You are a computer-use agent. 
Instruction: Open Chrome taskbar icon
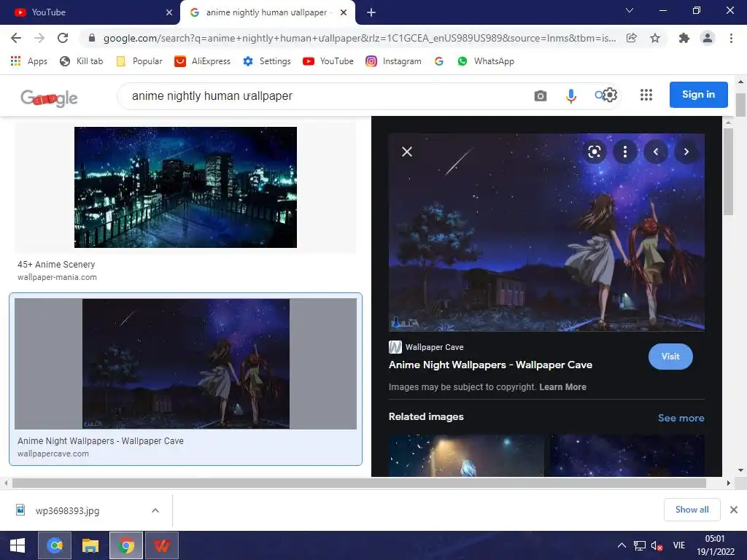pyautogui.click(x=125, y=545)
